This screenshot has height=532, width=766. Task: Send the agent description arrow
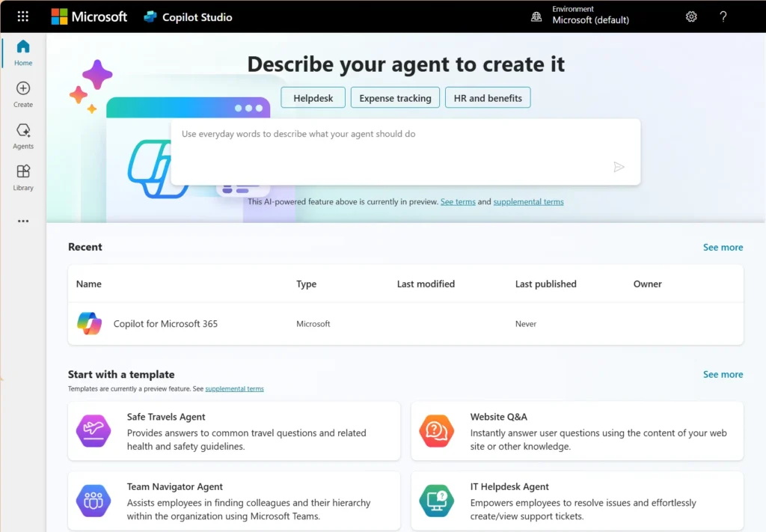[x=619, y=167]
